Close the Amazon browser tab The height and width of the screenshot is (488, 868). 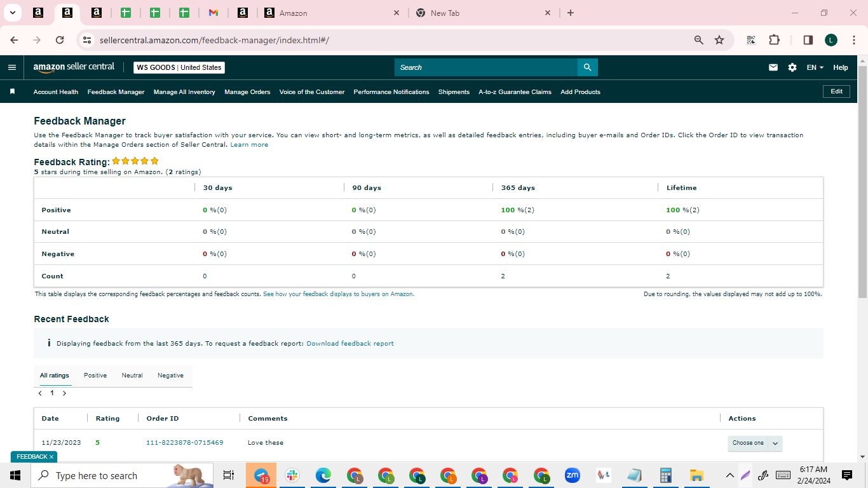397,13
